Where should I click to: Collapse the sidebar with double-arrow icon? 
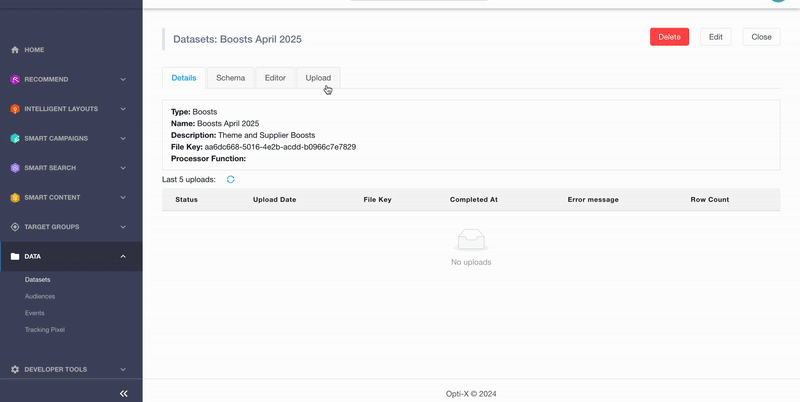pyautogui.click(x=123, y=393)
